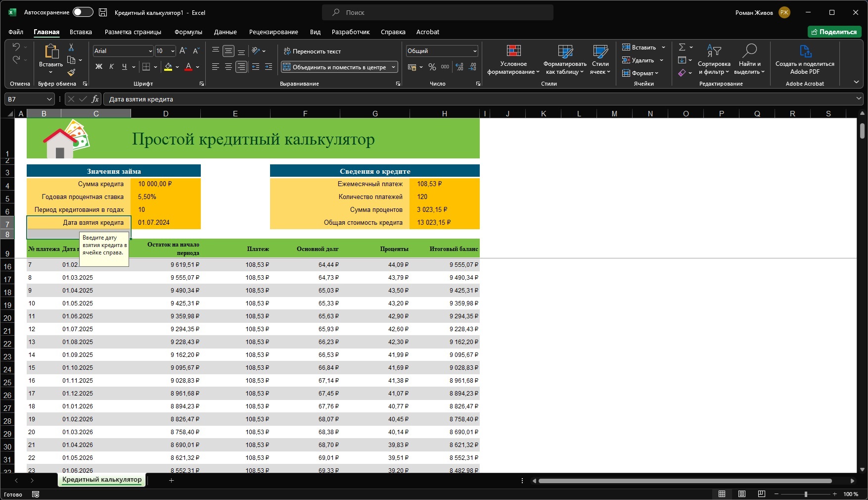Screen dimensions: 868x500
Task: Click the AutoSum sigma icon
Action: pos(682,47)
